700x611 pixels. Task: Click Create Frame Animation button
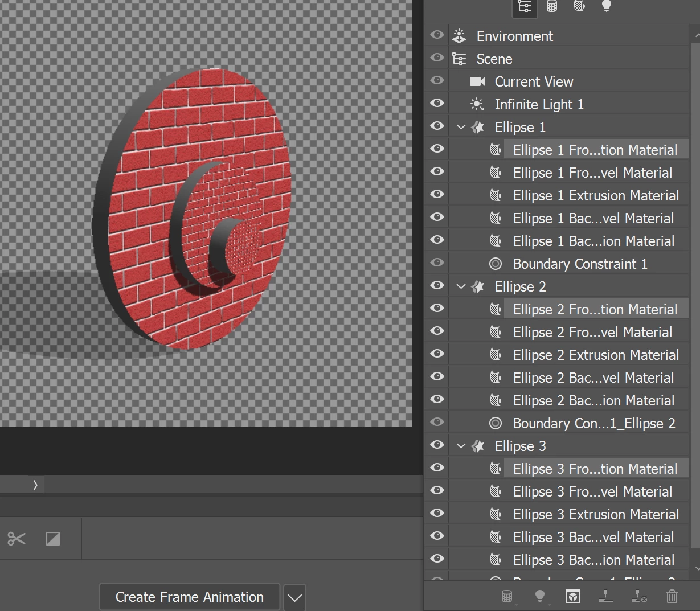tap(190, 597)
